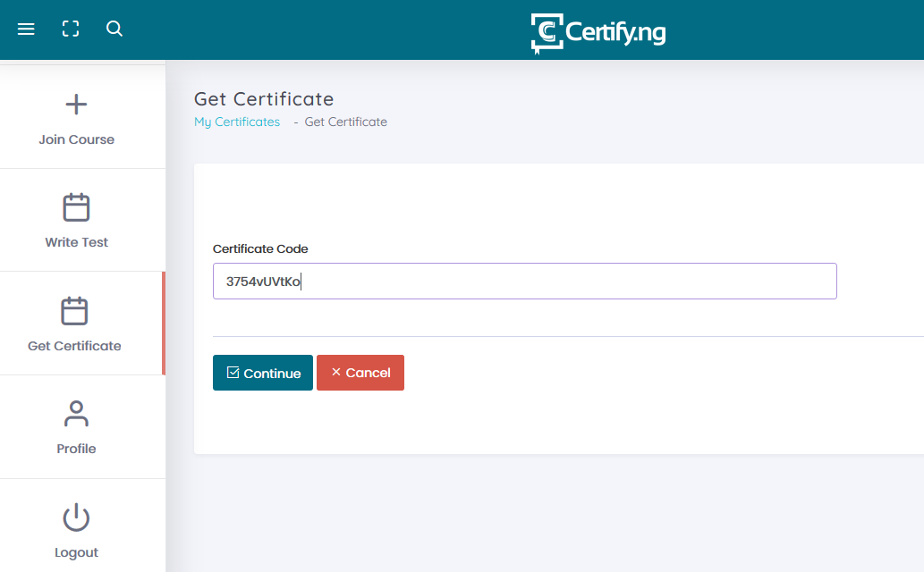924x572 pixels.
Task: Select Get Certificate sidebar label
Action: (75, 346)
